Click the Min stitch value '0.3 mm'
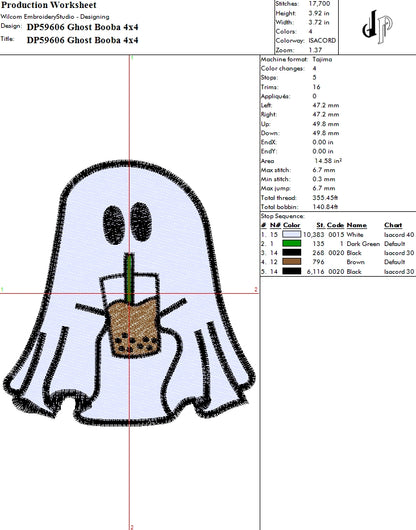Image resolution: width=416 pixels, height=530 pixels. 323,179
